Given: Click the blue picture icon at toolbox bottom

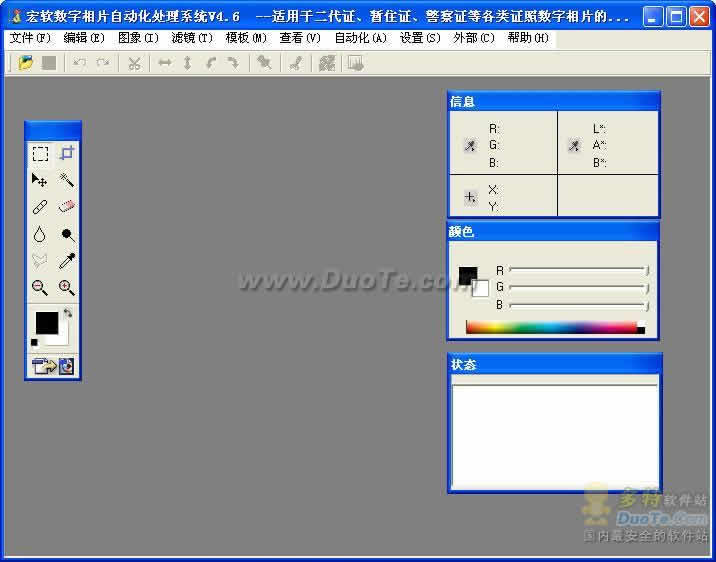Looking at the screenshot, I should 66,366.
